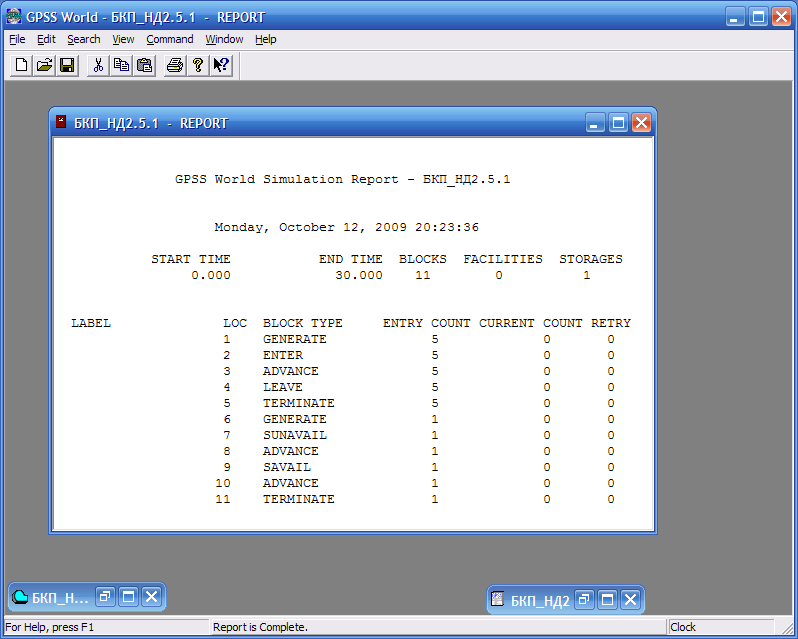Click the RETRY column header
This screenshot has width=798, height=639.
[611, 323]
